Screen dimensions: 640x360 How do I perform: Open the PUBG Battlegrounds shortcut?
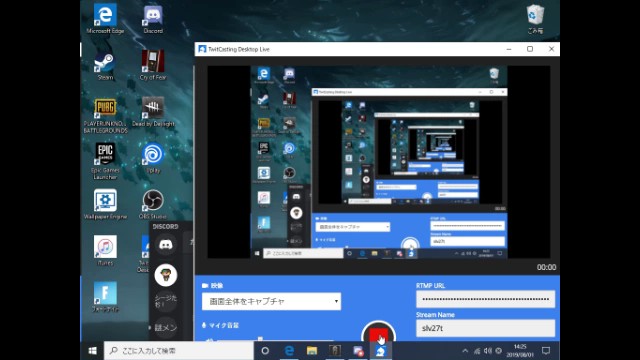[x=105, y=115]
